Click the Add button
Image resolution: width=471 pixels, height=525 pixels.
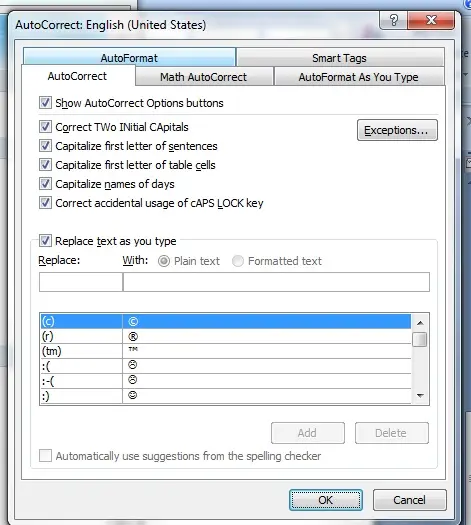point(308,433)
